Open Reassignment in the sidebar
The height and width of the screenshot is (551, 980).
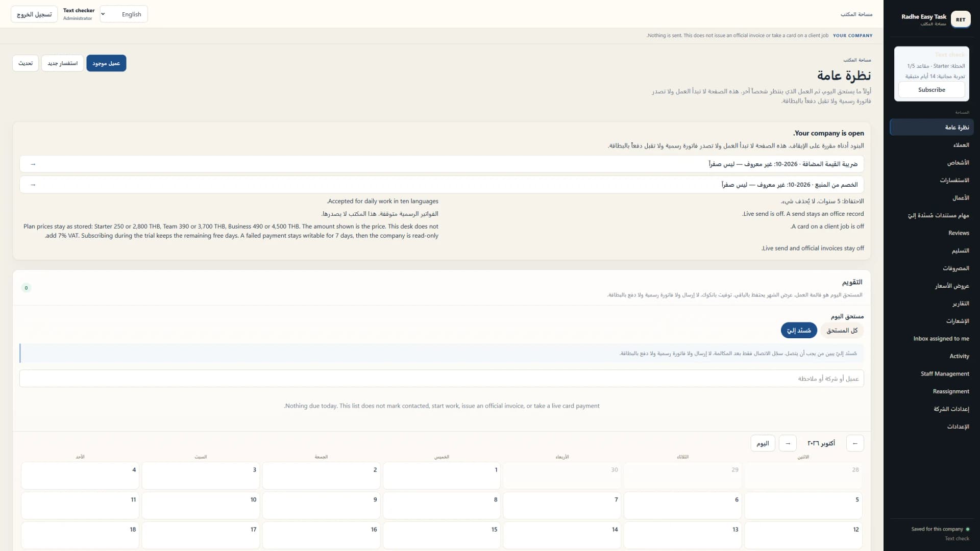[x=932, y=391]
